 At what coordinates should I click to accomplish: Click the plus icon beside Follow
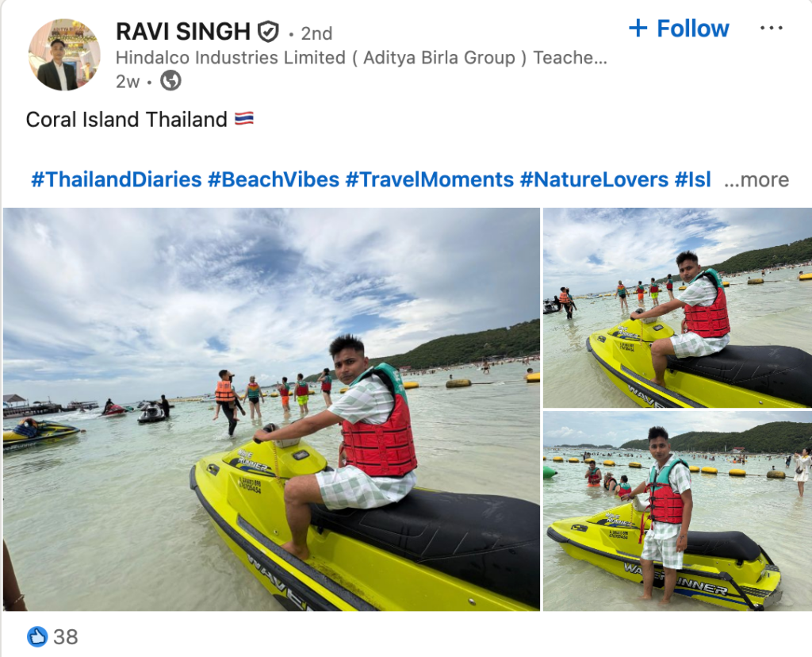click(x=638, y=28)
